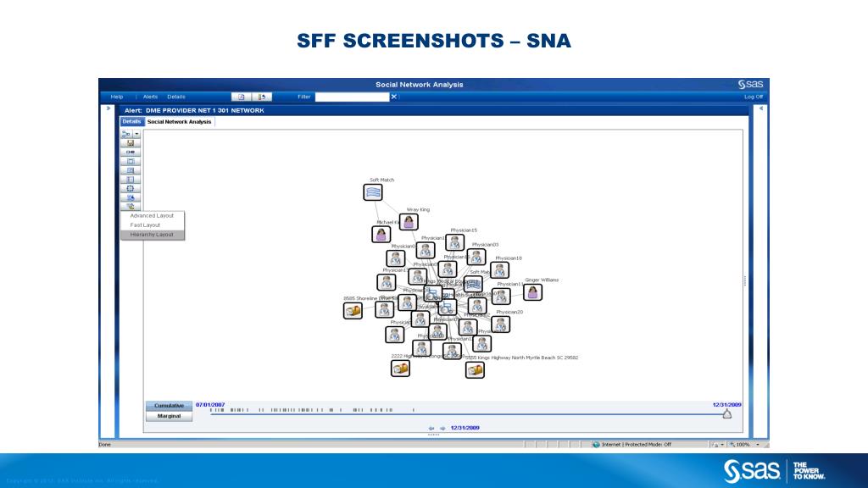
Task: Choose Advanced Layout from the menu
Action: (153, 216)
